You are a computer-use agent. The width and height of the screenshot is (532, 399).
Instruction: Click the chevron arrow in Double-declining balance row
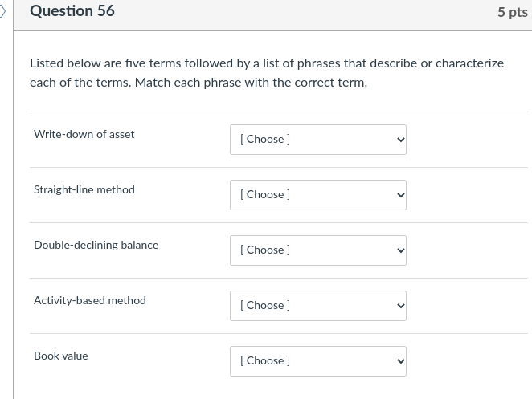pos(400,250)
